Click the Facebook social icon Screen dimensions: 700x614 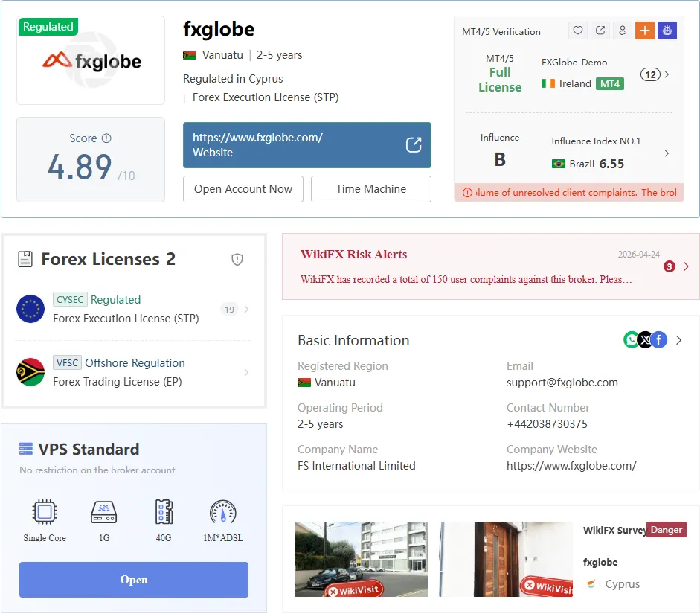(659, 340)
